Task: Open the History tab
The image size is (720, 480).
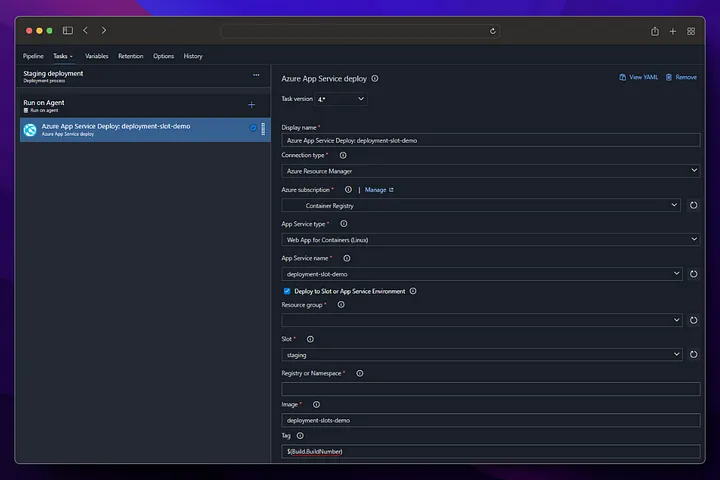Action: click(x=193, y=56)
